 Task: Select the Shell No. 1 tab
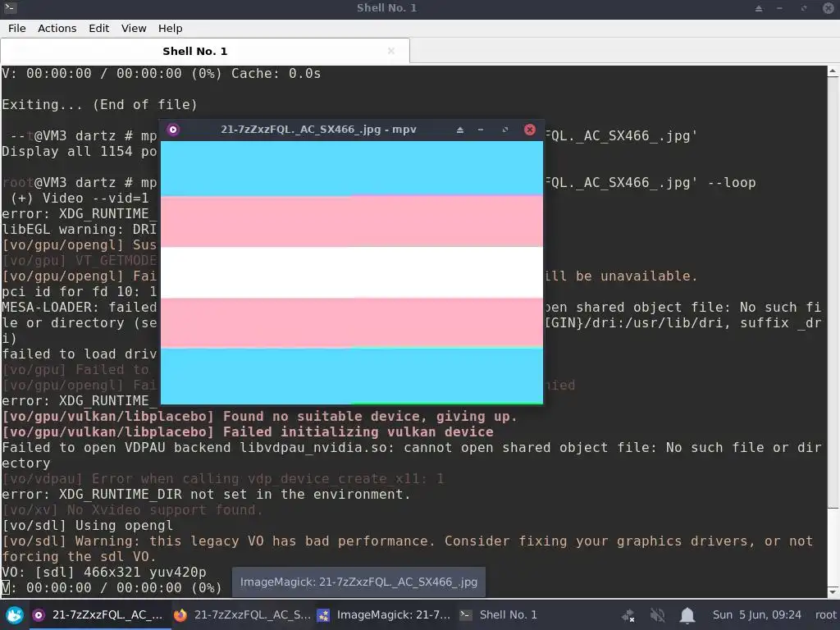205,52
